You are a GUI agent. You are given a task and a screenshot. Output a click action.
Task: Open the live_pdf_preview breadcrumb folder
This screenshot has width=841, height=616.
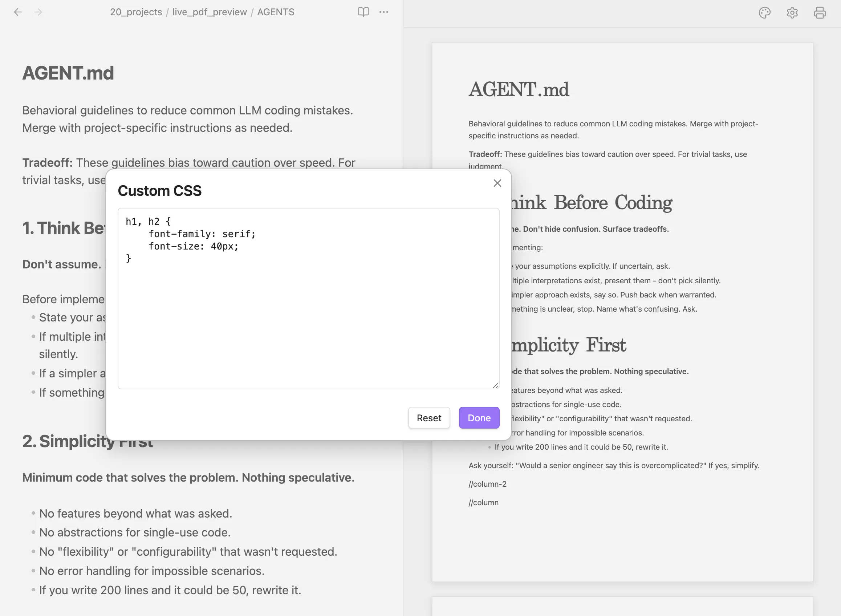coord(210,12)
